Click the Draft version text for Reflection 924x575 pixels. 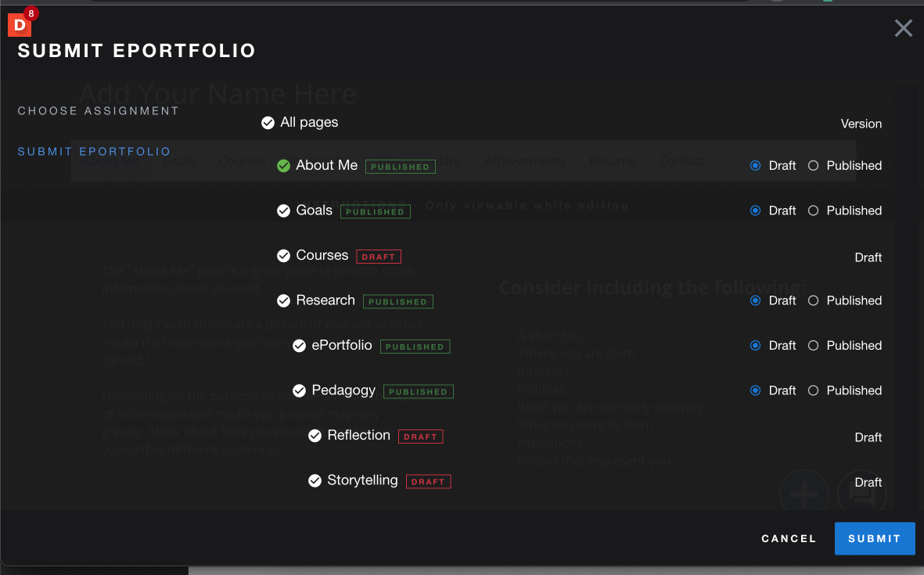click(x=868, y=437)
